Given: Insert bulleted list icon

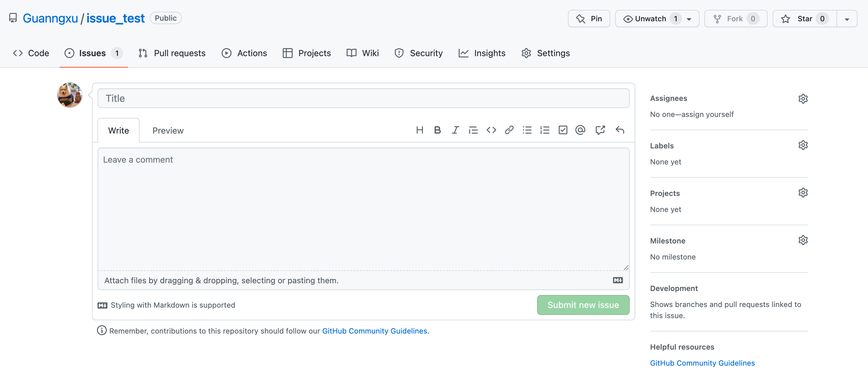Looking at the screenshot, I should pos(527,130).
